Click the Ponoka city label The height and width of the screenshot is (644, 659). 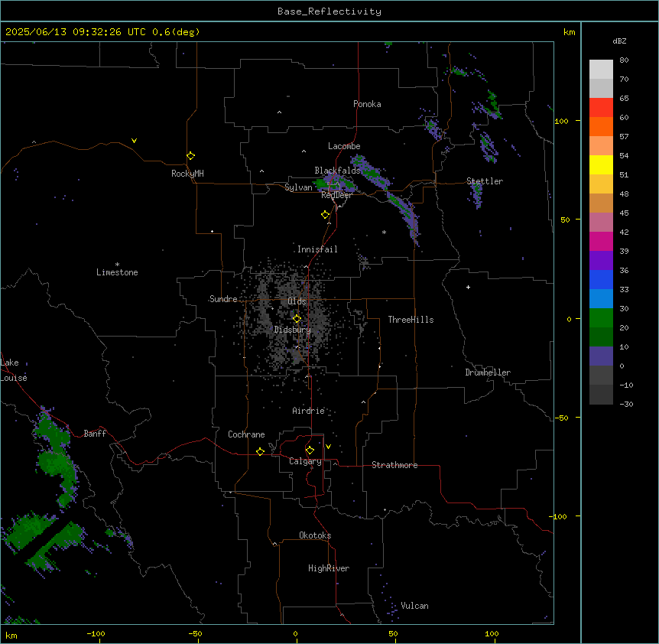click(x=367, y=104)
